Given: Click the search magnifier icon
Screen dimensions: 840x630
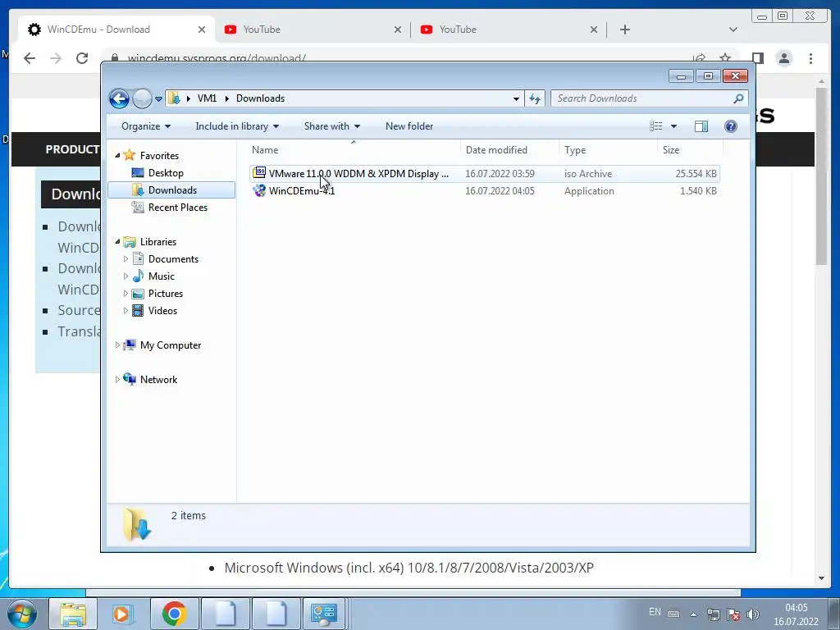Looking at the screenshot, I should [739, 98].
